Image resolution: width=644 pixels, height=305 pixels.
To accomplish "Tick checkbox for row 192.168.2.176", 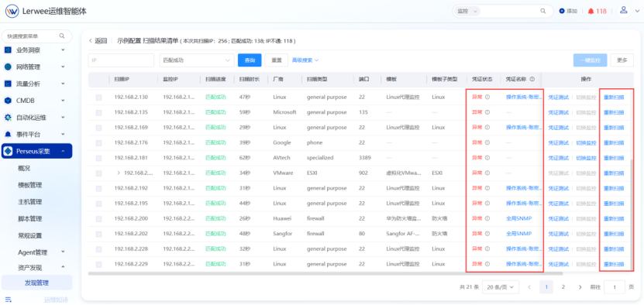I will point(98,143).
